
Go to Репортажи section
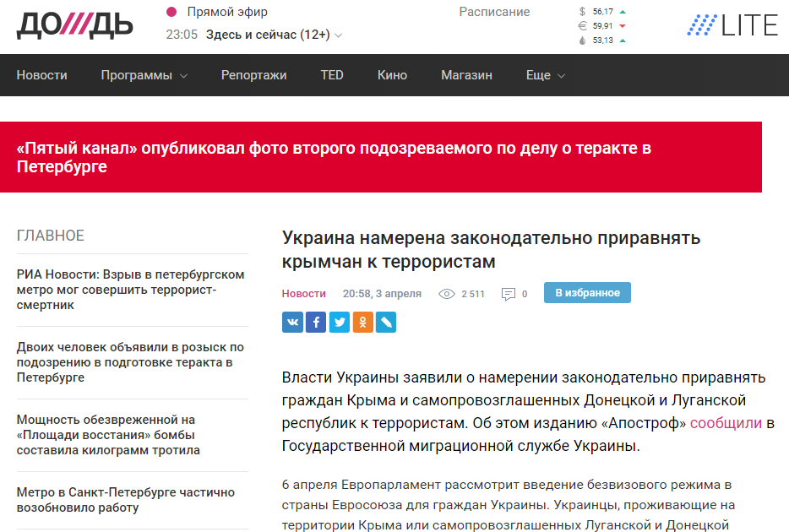253,75
